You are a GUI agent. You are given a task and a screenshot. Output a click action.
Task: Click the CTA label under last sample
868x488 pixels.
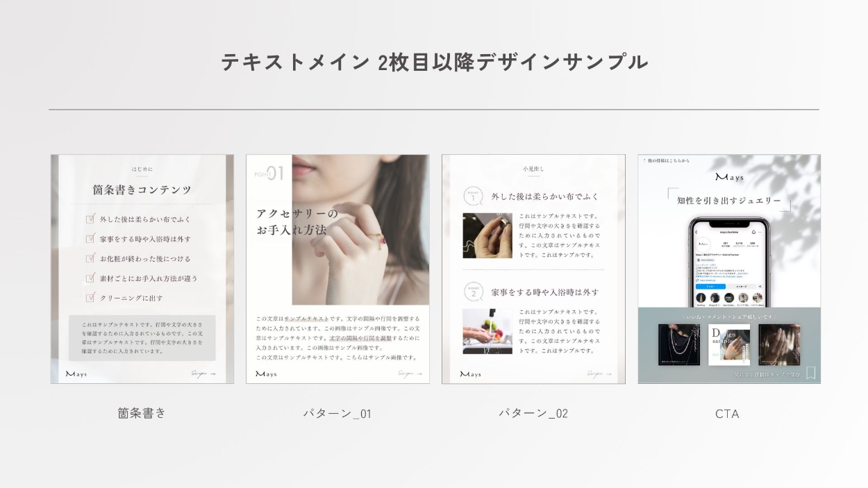(727, 414)
